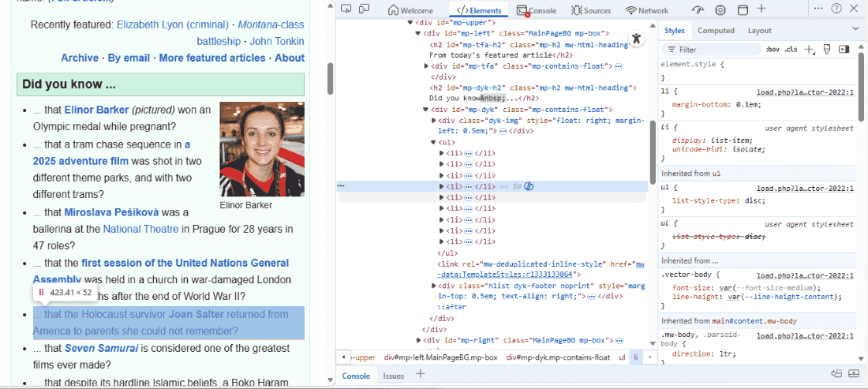The image size is (868, 389).
Task: Switch to the Layout tab
Action: tap(759, 31)
